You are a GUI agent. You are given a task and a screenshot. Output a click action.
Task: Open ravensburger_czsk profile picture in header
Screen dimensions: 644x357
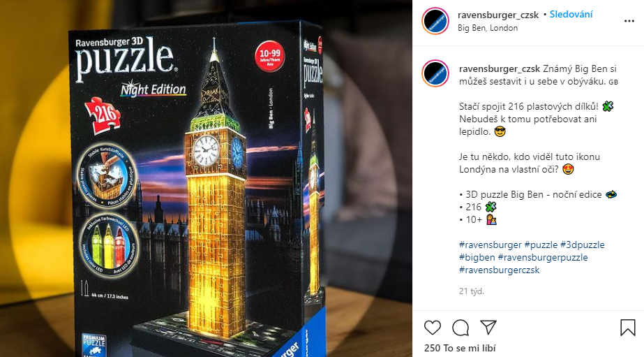coord(435,21)
